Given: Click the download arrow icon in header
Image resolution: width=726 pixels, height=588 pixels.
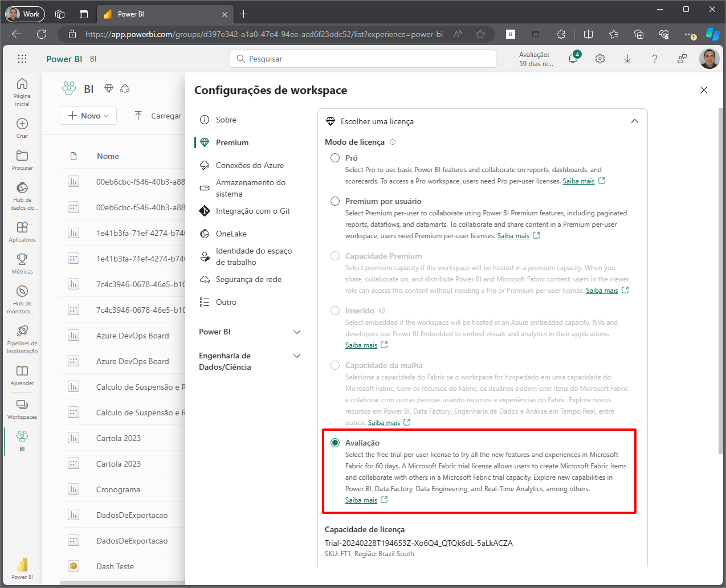Looking at the screenshot, I should 627,59.
